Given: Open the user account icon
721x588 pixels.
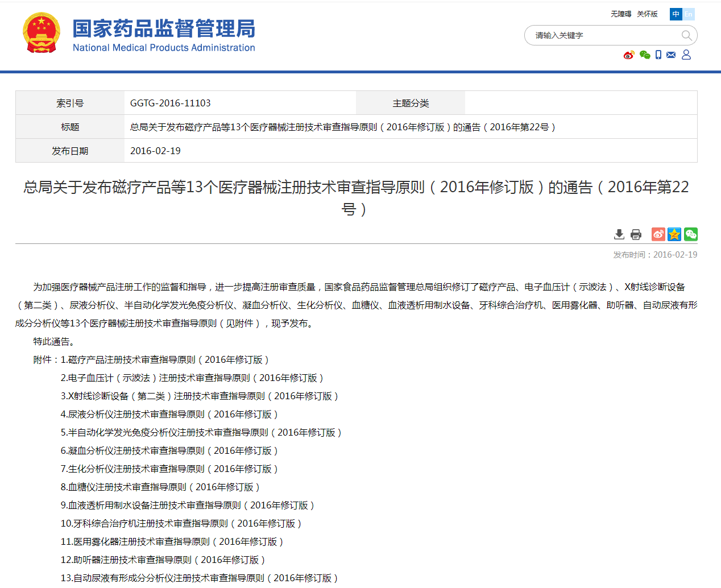Looking at the screenshot, I should pyautogui.click(x=686, y=55).
